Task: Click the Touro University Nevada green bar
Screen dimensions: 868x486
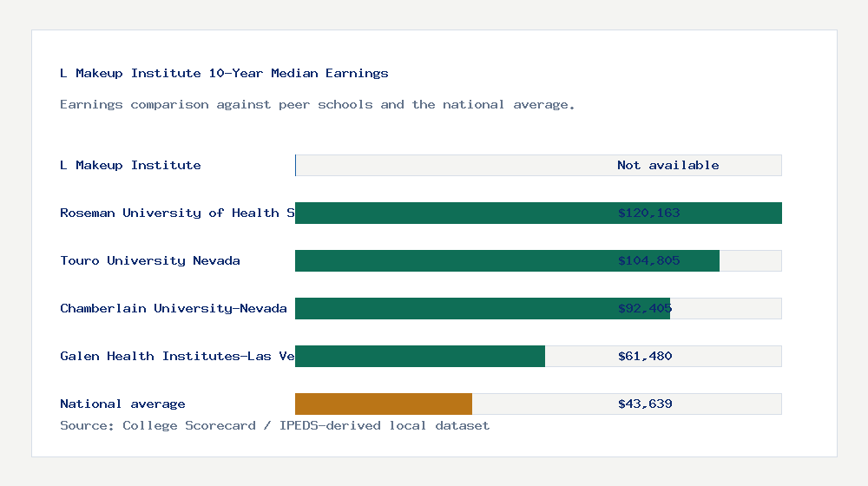Action: point(507,260)
